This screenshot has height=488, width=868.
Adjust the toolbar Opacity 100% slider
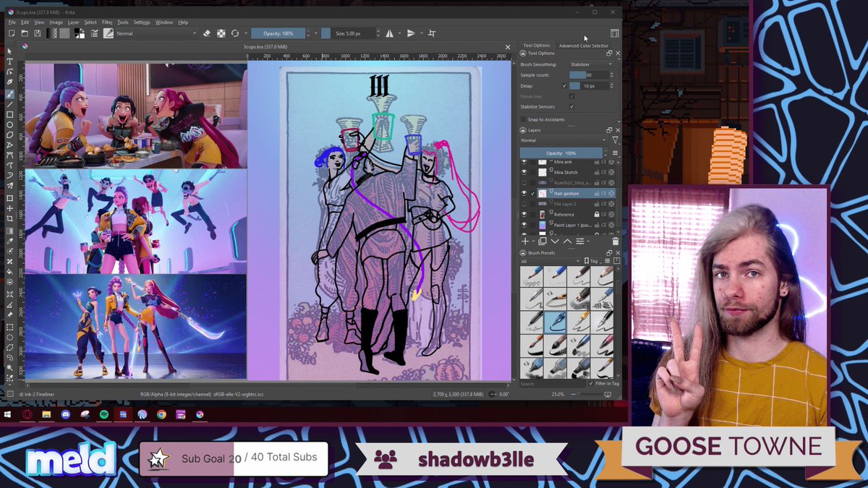point(278,33)
